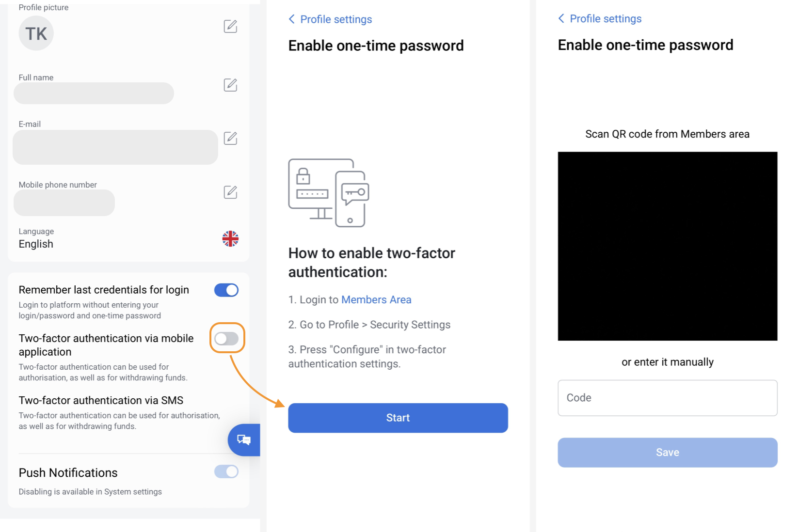Click the edit icon next to Full name
Viewport: 798px width, 532px height.
[230, 85]
